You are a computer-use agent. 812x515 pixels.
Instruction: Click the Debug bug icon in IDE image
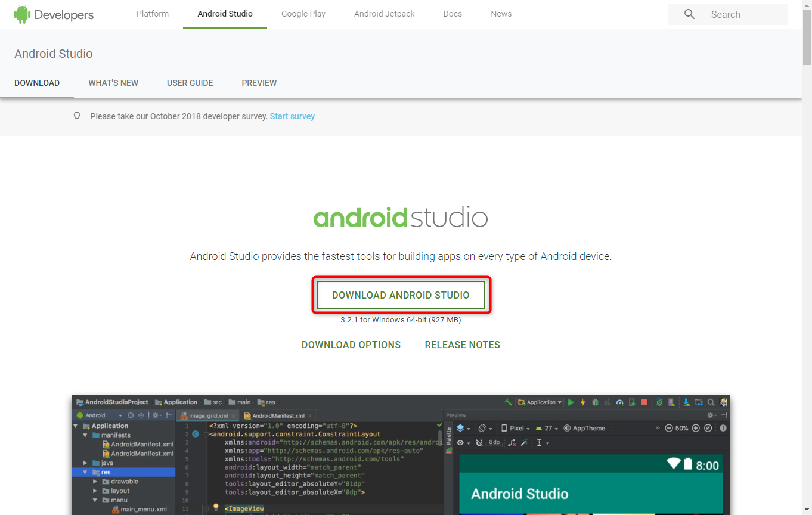[595, 402]
